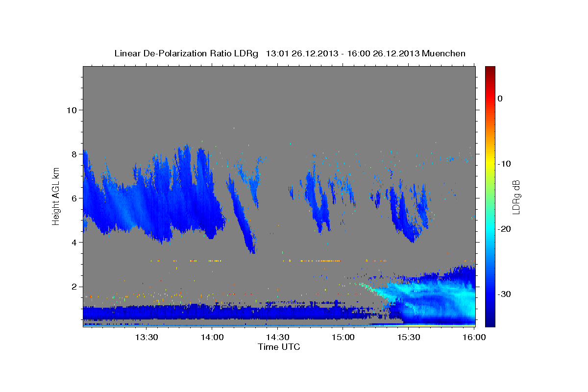Click the 'Muenchen' location label in the title

tap(443, 53)
